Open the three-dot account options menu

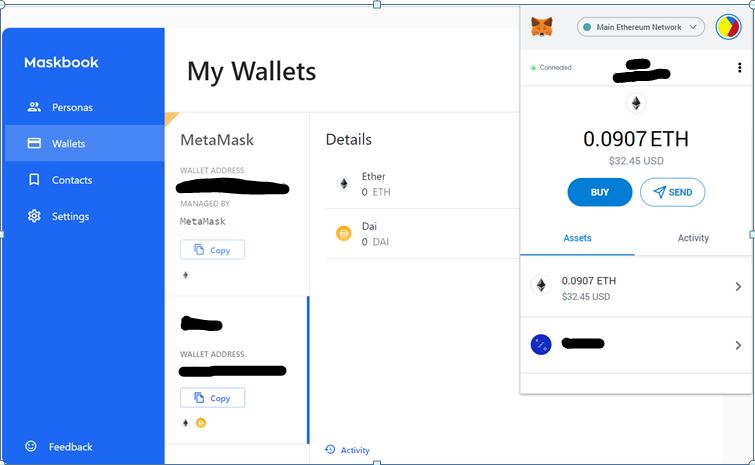[740, 68]
